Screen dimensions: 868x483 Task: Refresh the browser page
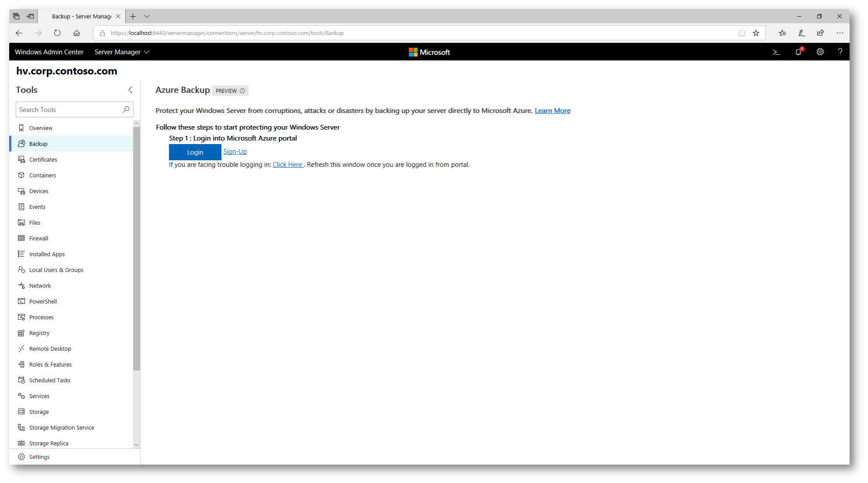click(57, 33)
